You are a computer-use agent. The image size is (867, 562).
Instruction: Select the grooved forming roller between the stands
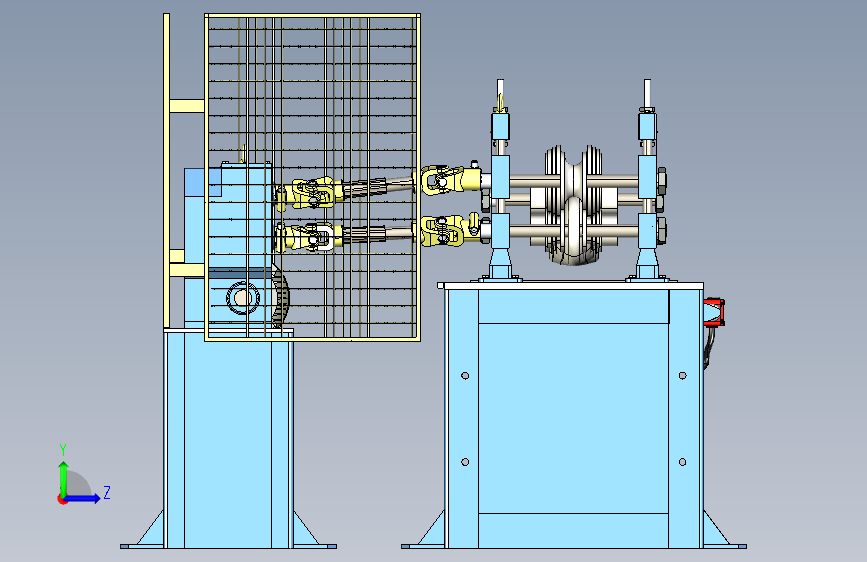tap(573, 205)
